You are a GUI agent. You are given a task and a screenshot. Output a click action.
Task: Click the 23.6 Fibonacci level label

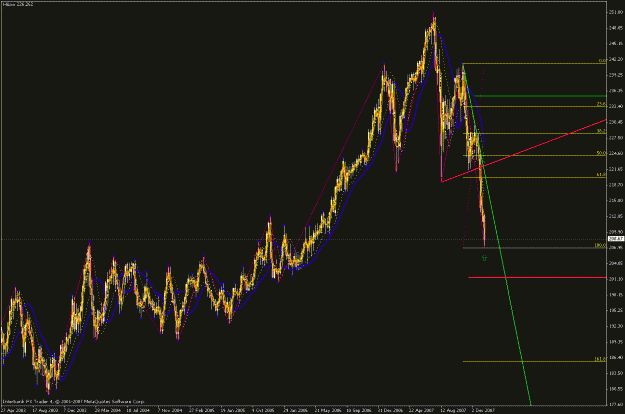[x=601, y=104]
